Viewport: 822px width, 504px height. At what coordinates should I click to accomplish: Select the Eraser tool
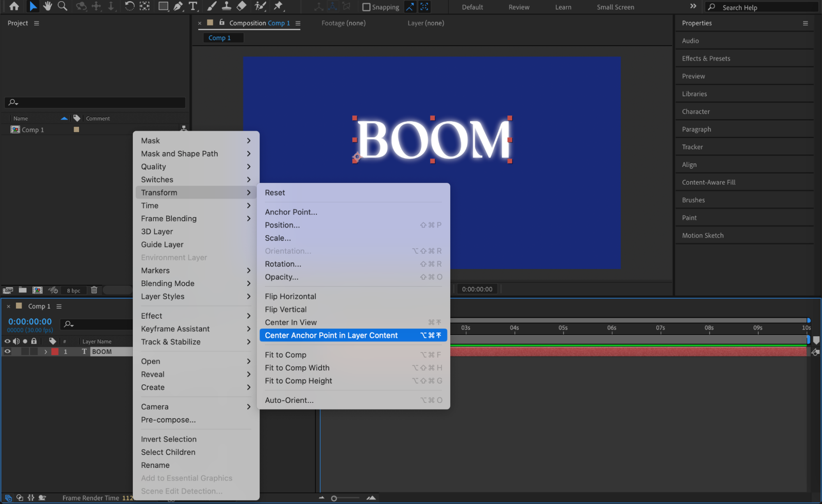[x=242, y=6]
